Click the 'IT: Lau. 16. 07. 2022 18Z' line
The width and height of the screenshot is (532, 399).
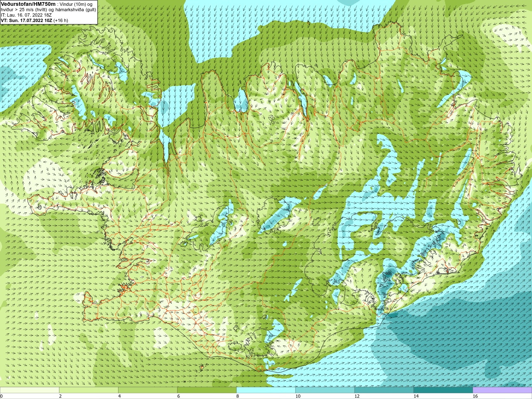click(x=26, y=15)
